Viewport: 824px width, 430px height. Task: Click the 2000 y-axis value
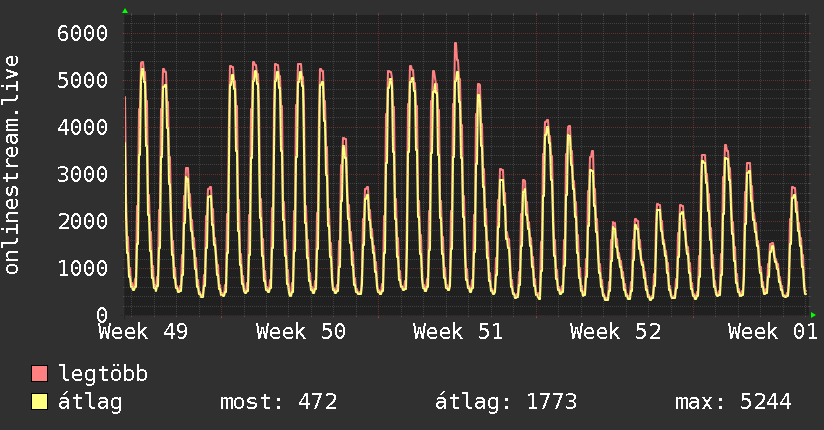click(83, 221)
